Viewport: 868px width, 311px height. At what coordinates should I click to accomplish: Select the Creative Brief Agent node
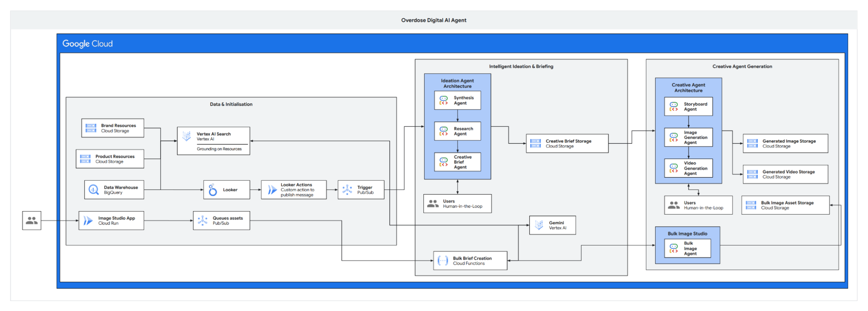(457, 162)
